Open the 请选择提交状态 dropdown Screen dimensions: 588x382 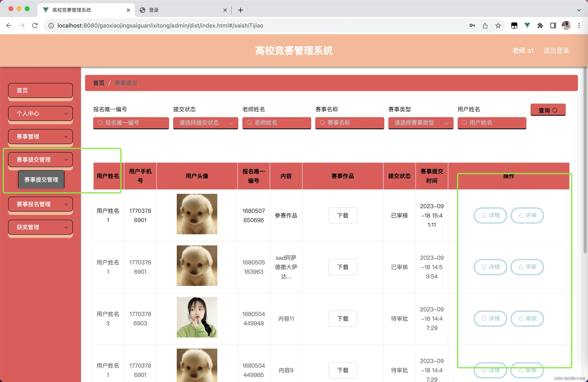tap(206, 123)
